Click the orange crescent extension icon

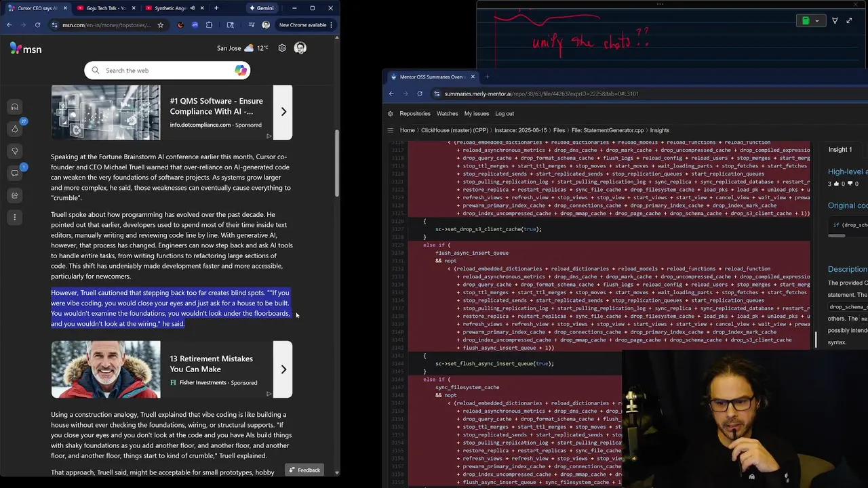(x=180, y=25)
